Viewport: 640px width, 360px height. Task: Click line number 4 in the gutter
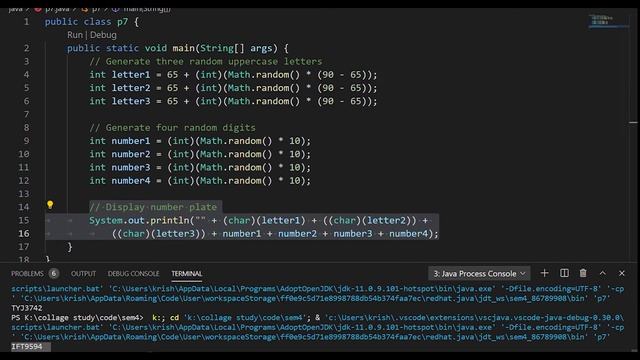26,75
